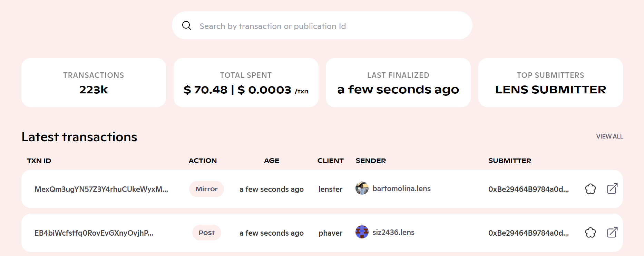Click the search magnifier icon
644x256 pixels.
tap(187, 25)
